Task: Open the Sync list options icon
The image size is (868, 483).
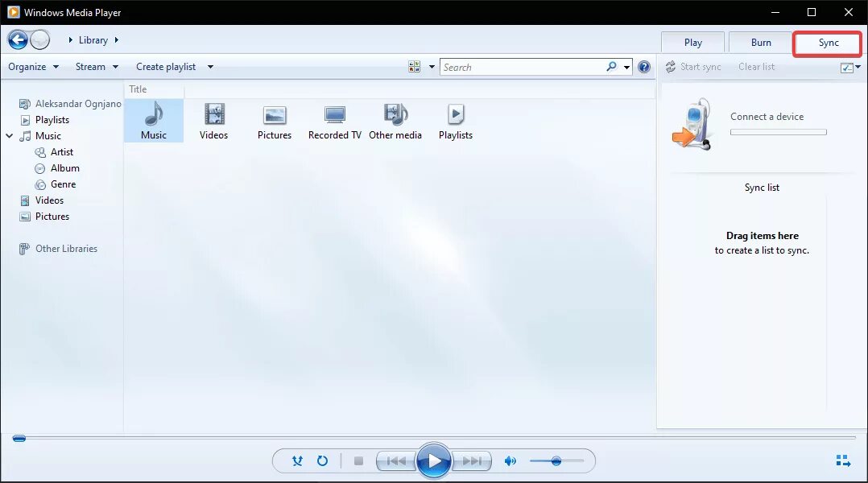Action: [847, 68]
